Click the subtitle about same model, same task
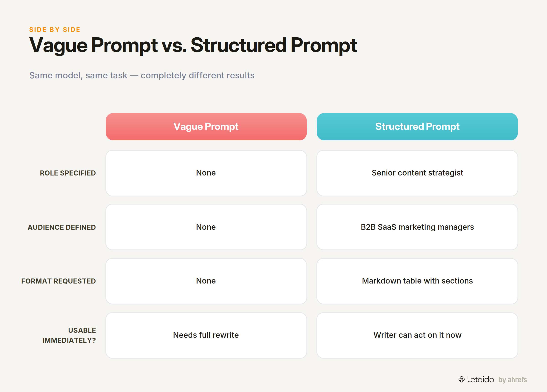Viewport: 547px width, 392px height. click(142, 75)
